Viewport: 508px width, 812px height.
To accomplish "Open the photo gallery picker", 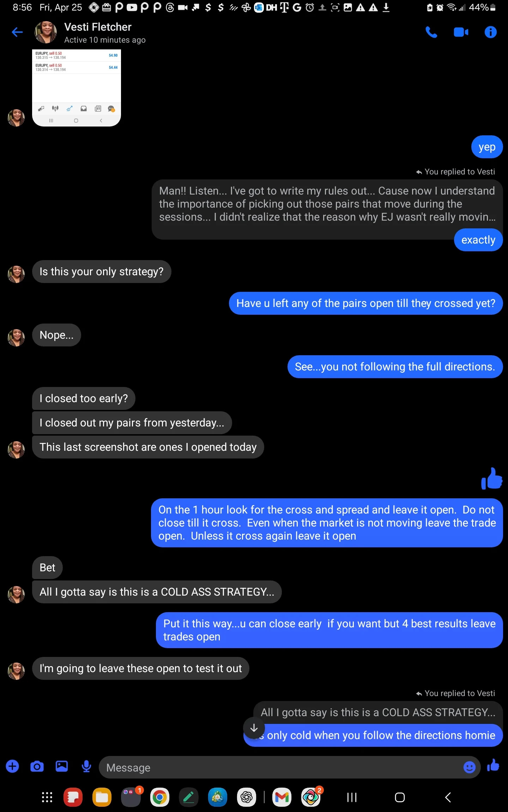I will coord(62,767).
